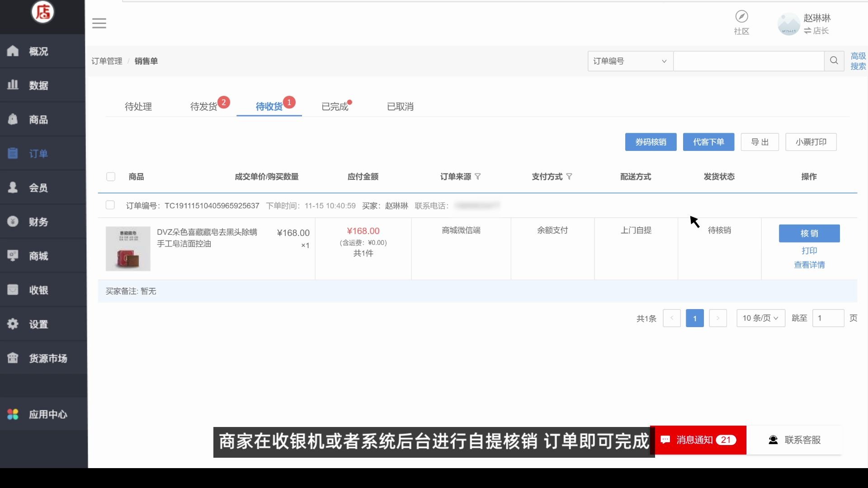
Task: Open the 社区 community icon at top
Action: point(741,22)
